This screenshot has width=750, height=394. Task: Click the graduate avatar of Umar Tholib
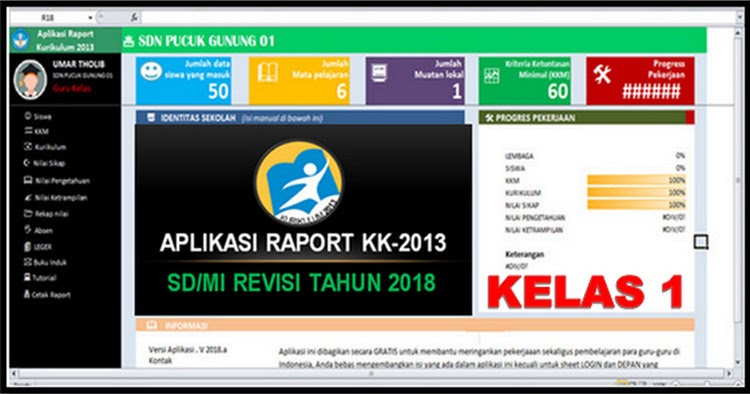[30, 79]
